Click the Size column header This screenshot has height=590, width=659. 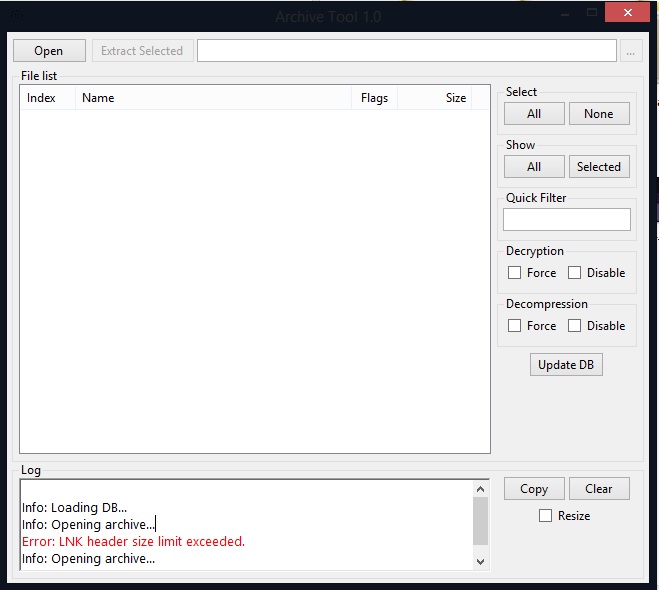(444, 98)
